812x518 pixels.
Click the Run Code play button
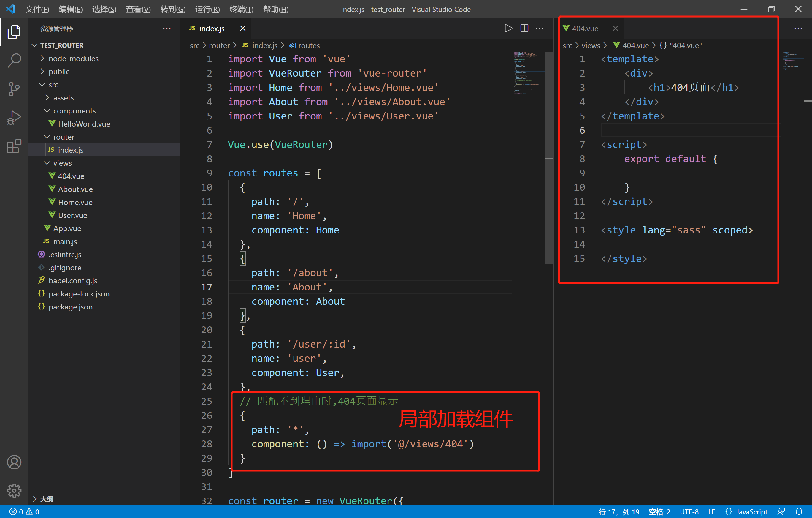click(508, 28)
